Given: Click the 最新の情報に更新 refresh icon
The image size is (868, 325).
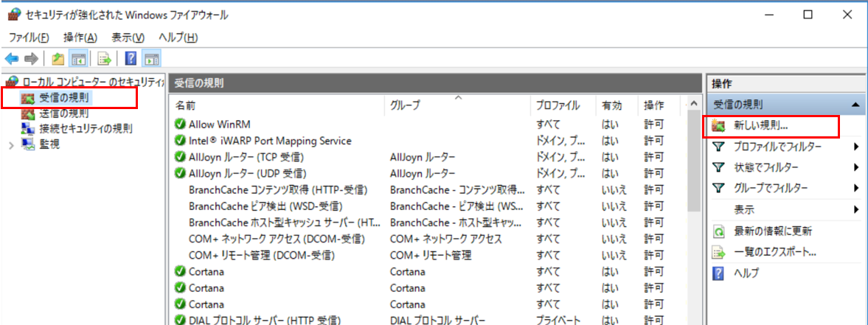Looking at the screenshot, I should 718,231.
